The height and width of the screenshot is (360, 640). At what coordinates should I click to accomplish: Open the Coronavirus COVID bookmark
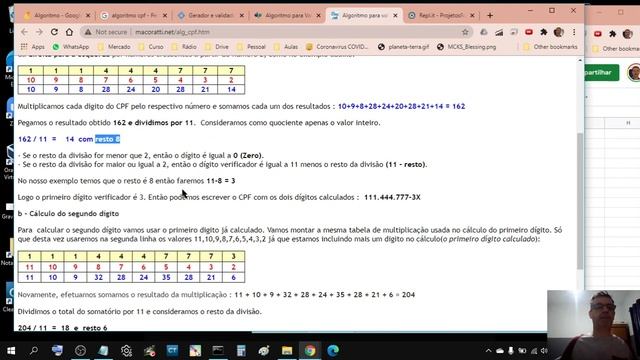(337, 47)
